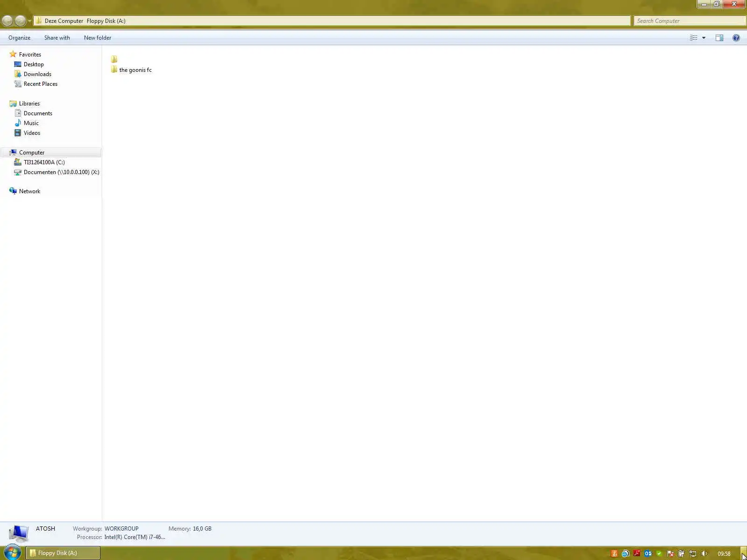Open the Organize menu
Image resolution: width=747 pixels, height=560 pixels.
pyautogui.click(x=19, y=38)
